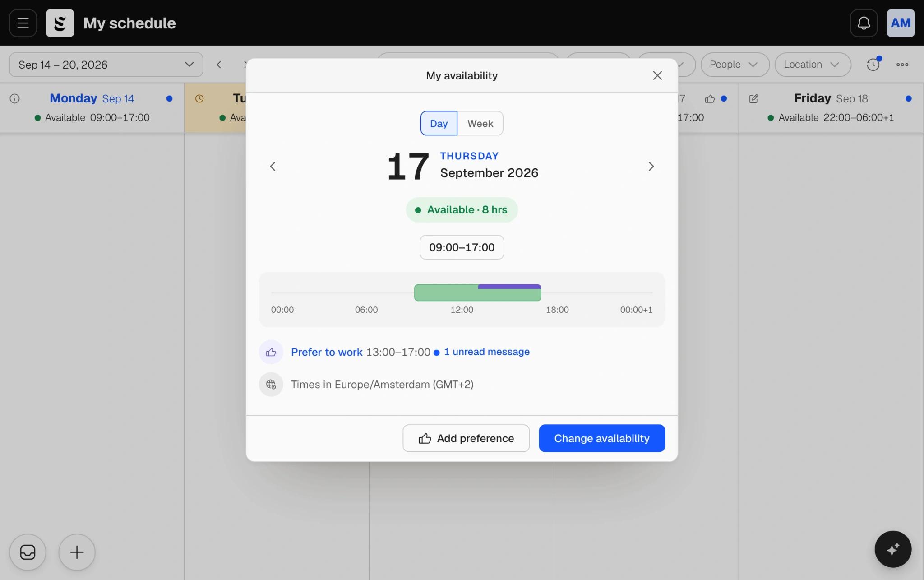This screenshot has width=924, height=580.
Task: Switch to Day view
Action: [439, 123]
